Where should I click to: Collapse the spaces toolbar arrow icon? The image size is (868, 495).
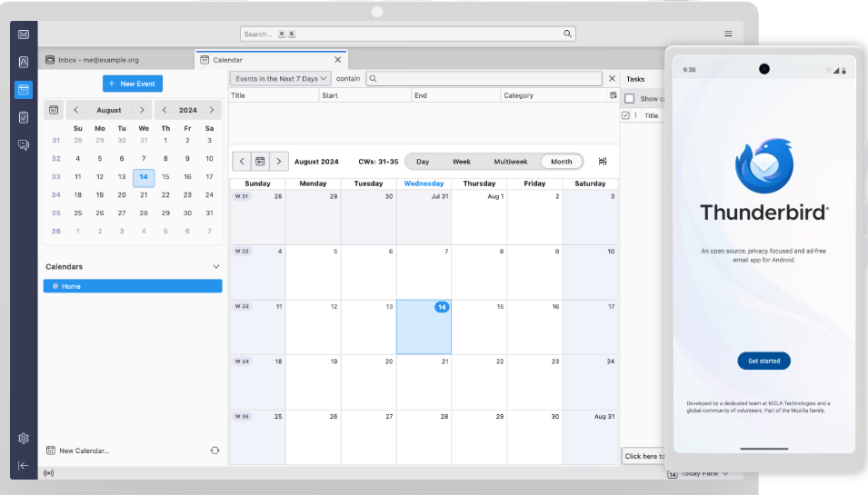click(24, 466)
